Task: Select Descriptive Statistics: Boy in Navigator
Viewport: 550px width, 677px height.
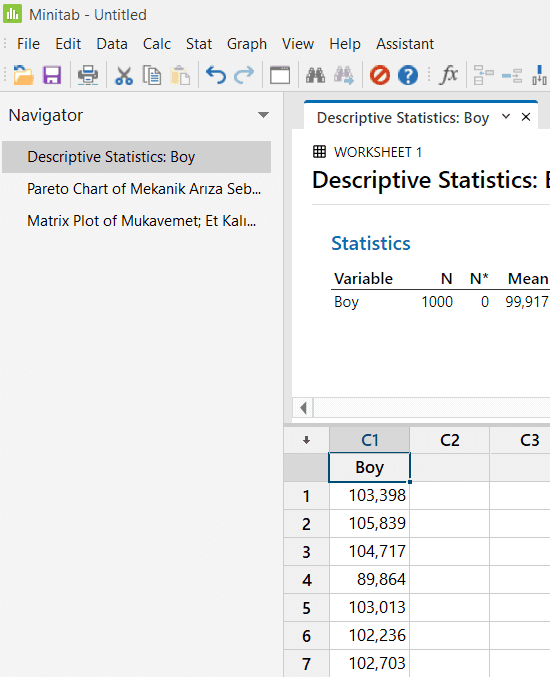Action: (x=136, y=157)
